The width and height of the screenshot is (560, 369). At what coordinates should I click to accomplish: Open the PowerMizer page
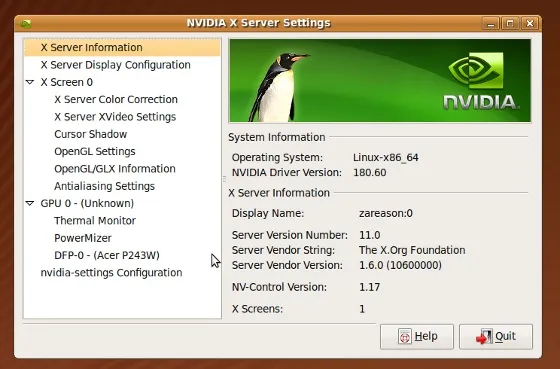tap(82, 238)
